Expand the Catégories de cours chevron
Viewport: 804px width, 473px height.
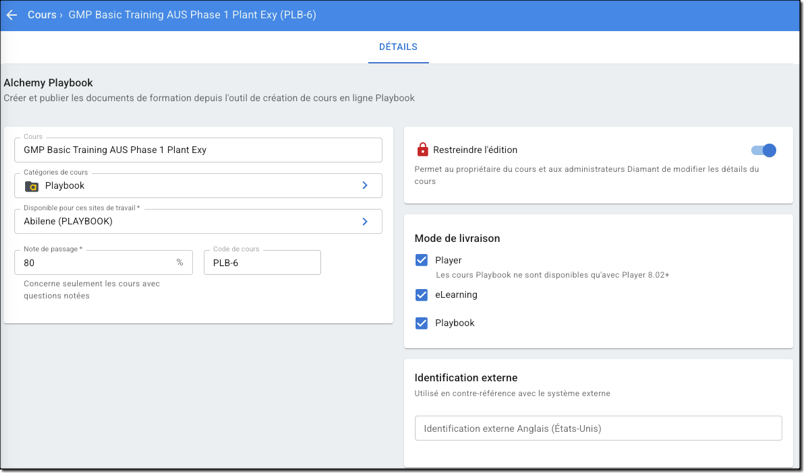[365, 186]
